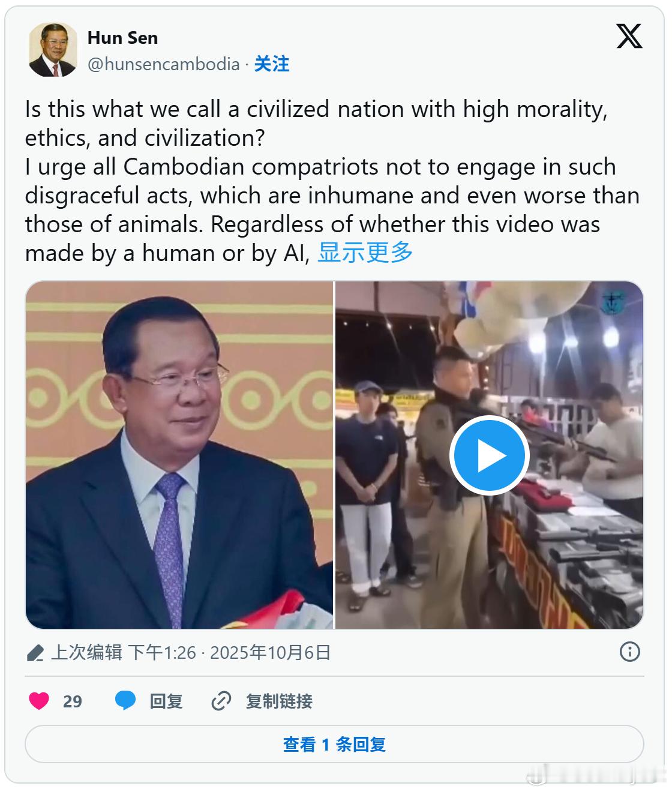Click the profile avatar photo
The height and width of the screenshot is (792, 672).
point(53,50)
